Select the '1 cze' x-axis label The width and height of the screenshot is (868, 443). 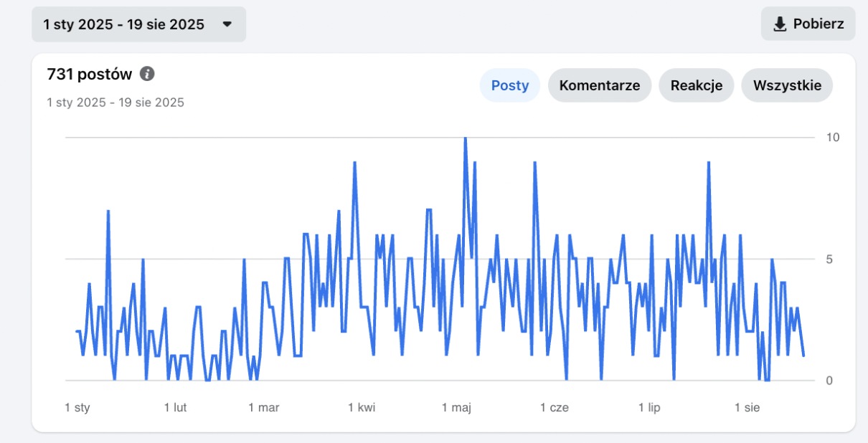[x=554, y=407]
